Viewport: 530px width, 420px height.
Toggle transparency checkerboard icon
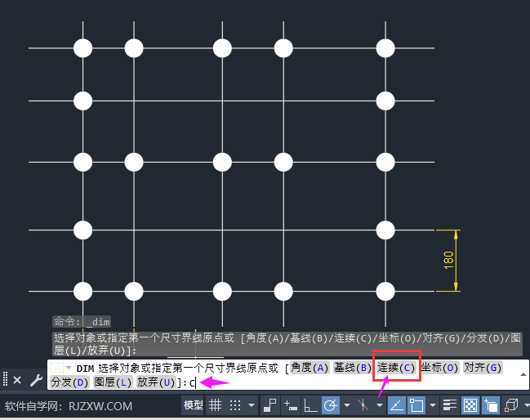point(470,404)
